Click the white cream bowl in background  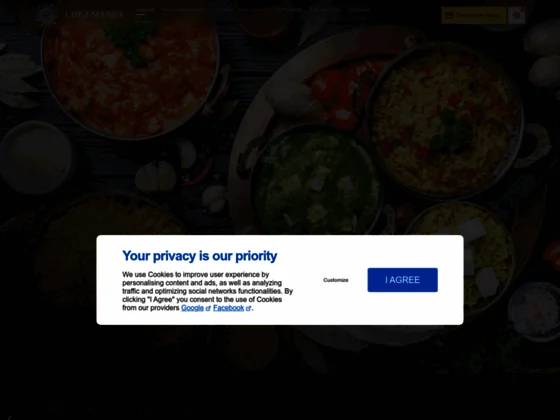(x=36, y=158)
